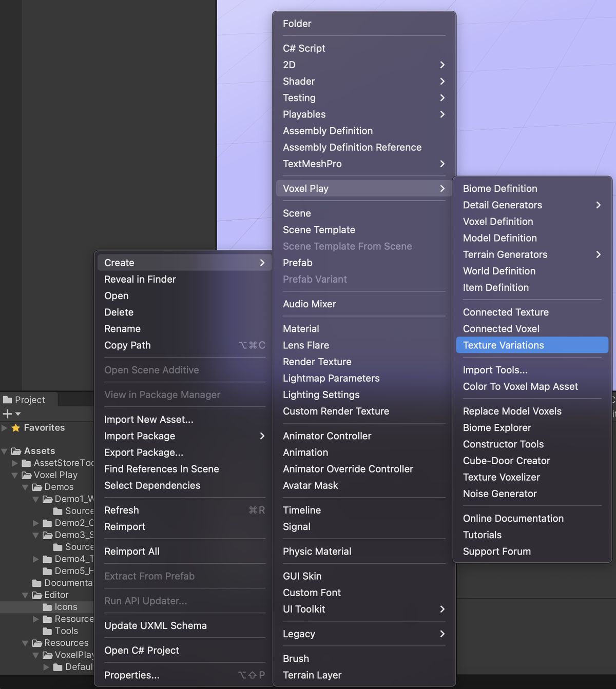Click the plus add-asset icon in Project panel
Image resolution: width=616 pixels, height=689 pixels.
tap(8, 414)
